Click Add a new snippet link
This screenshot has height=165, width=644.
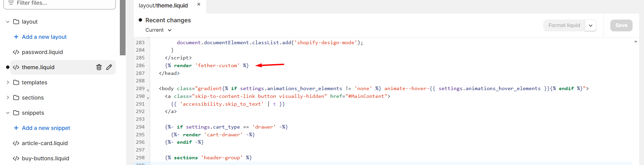(46, 128)
